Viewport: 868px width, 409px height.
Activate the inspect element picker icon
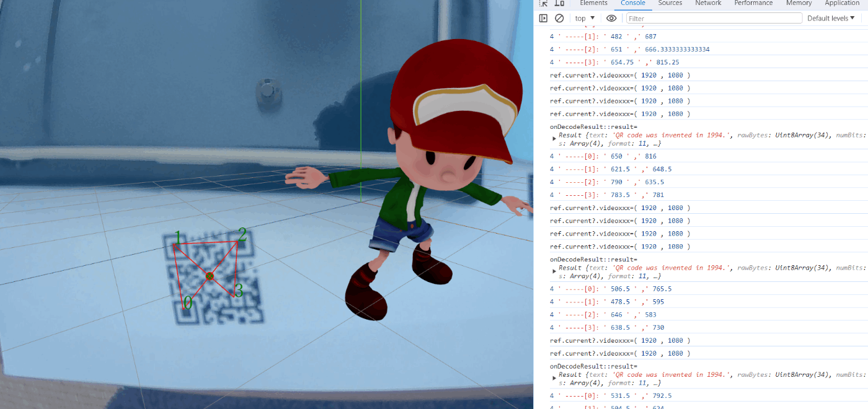pos(544,3)
